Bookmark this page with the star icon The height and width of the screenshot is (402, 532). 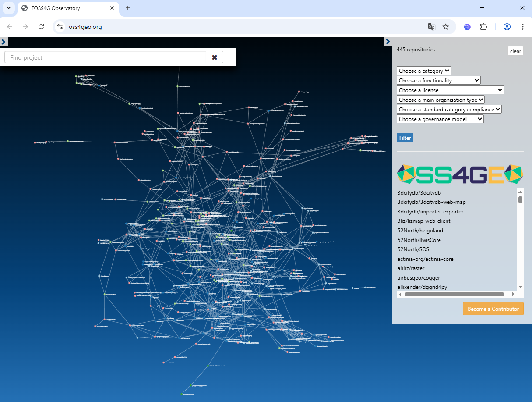pos(446,27)
